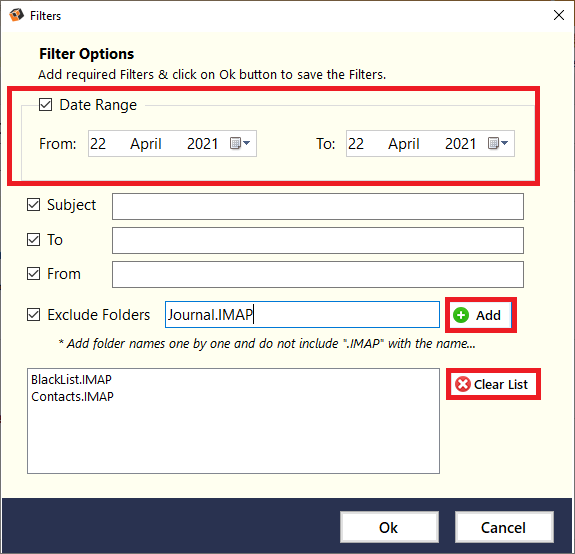Image resolution: width=575 pixels, height=554 pixels.
Task: Expand the To date picker dropdown arrow
Action: pyautogui.click(x=505, y=143)
